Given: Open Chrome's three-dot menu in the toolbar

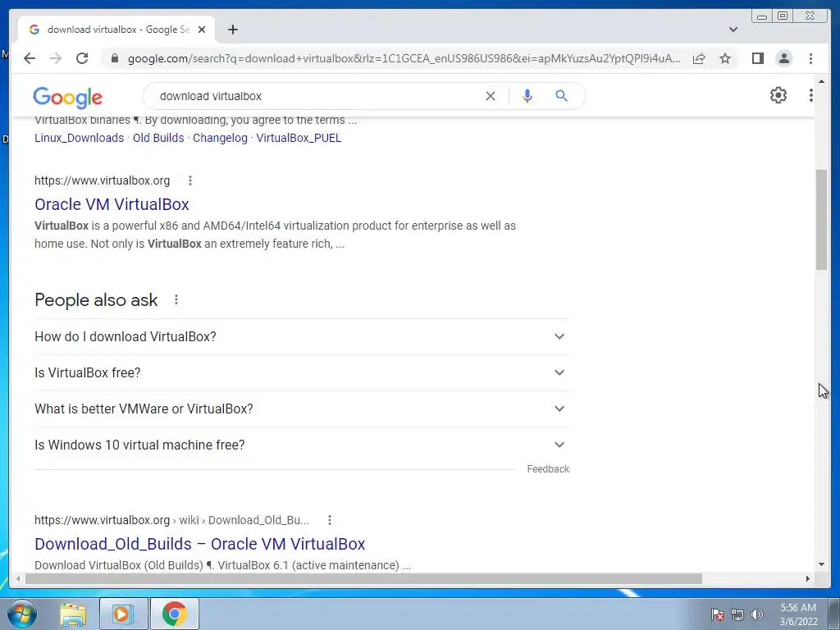Looking at the screenshot, I should [810, 58].
